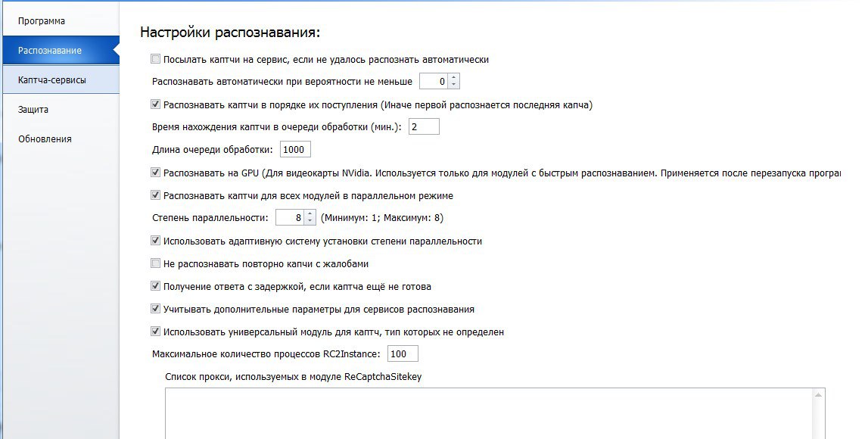Image resolution: width=868 pixels, height=439 pixels.
Task: Open the Защита settings tab
Action: pyautogui.click(x=60, y=110)
